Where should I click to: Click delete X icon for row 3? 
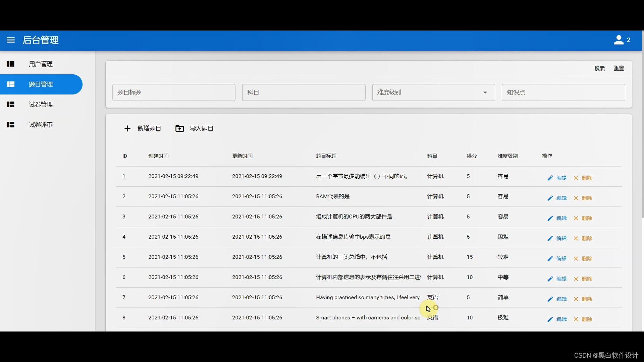[576, 218]
